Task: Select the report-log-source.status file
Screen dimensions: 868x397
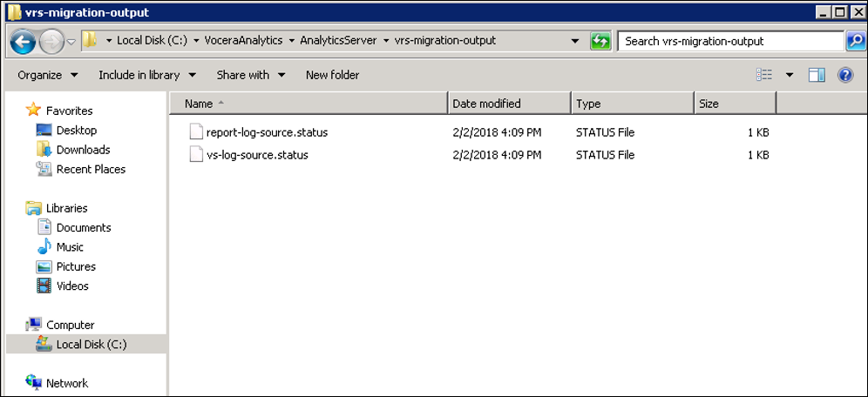Action: point(267,132)
